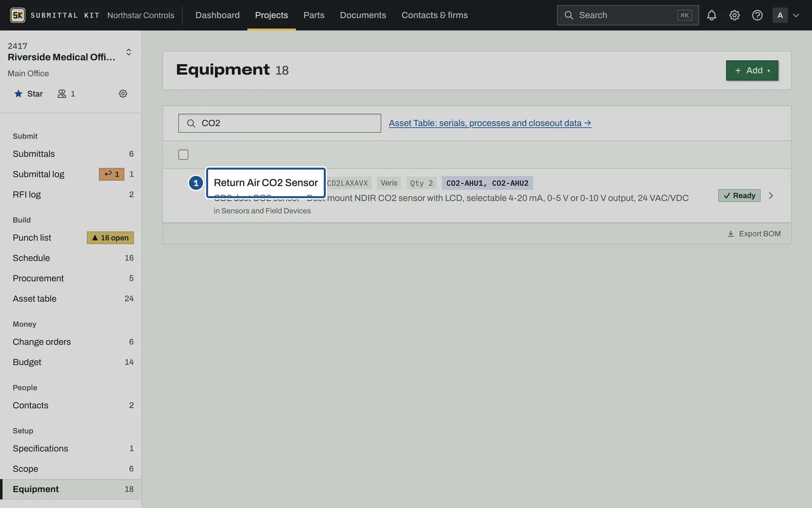Click the 16 open punch list badge
812x508 pixels.
(x=110, y=238)
